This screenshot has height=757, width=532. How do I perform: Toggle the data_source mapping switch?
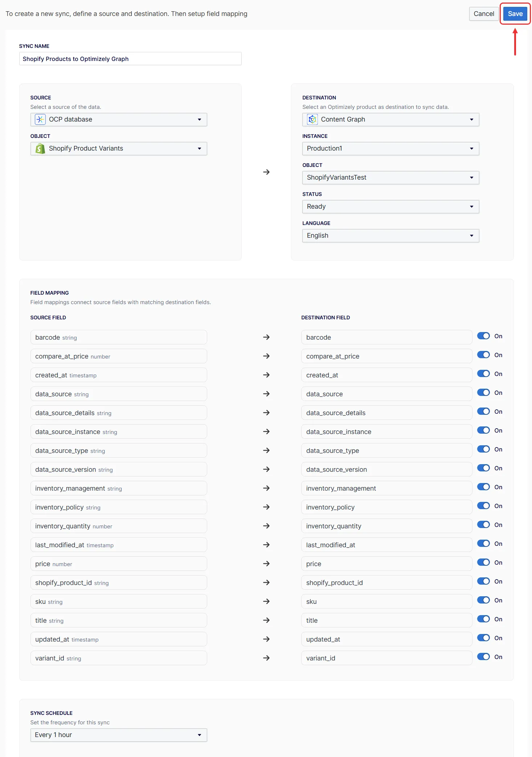[x=483, y=393]
